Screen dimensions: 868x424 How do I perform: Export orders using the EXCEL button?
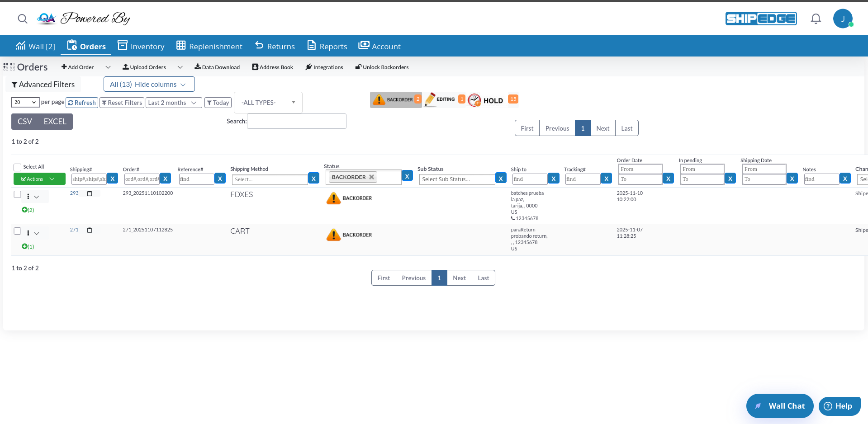click(55, 122)
